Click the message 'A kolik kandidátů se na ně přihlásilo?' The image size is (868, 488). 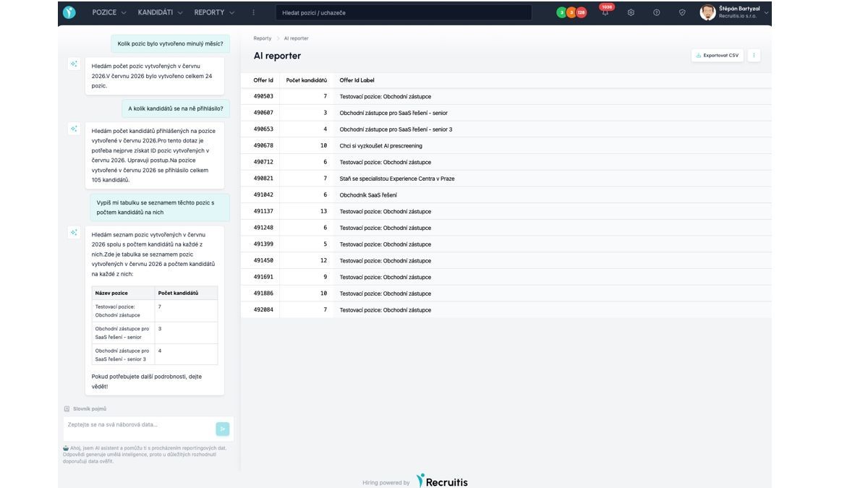pyautogui.click(x=176, y=108)
